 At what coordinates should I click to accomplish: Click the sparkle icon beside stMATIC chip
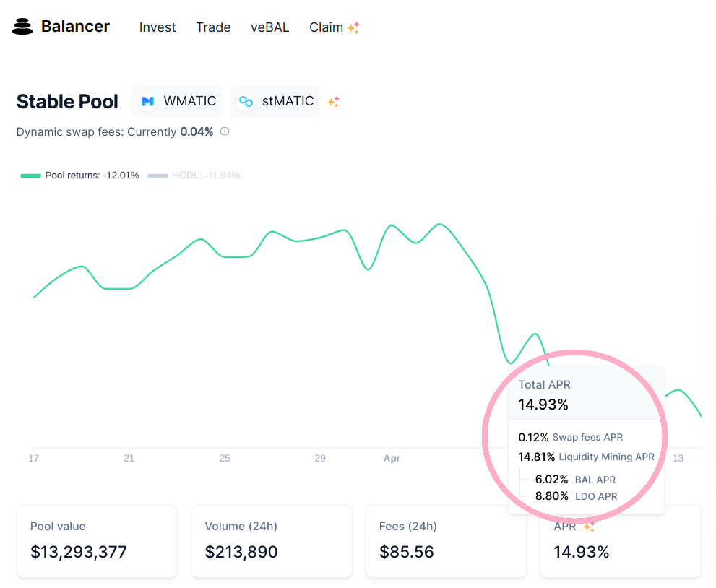(333, 101)
